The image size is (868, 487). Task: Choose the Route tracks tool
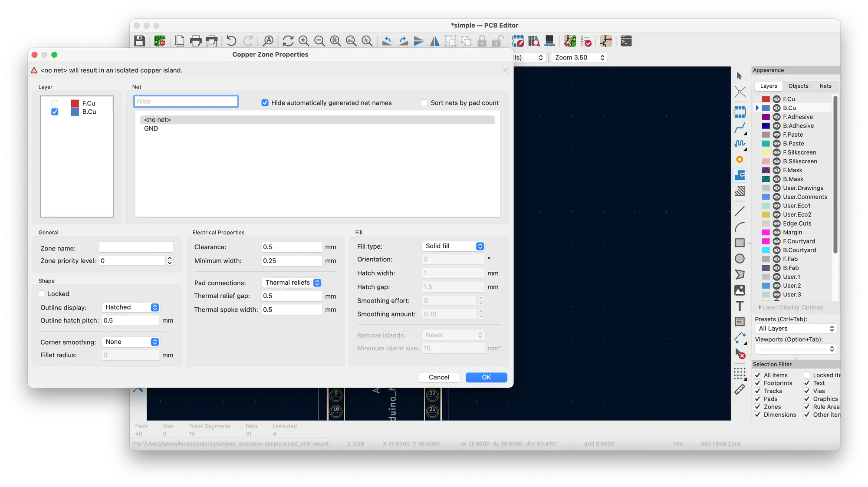[740, 128]
